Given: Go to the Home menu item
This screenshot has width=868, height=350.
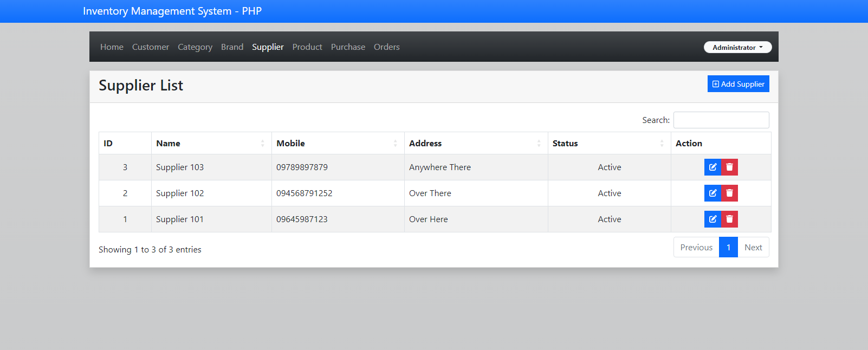Looking at the screenshot, I should pyautogui.click(x=112, y=47).
